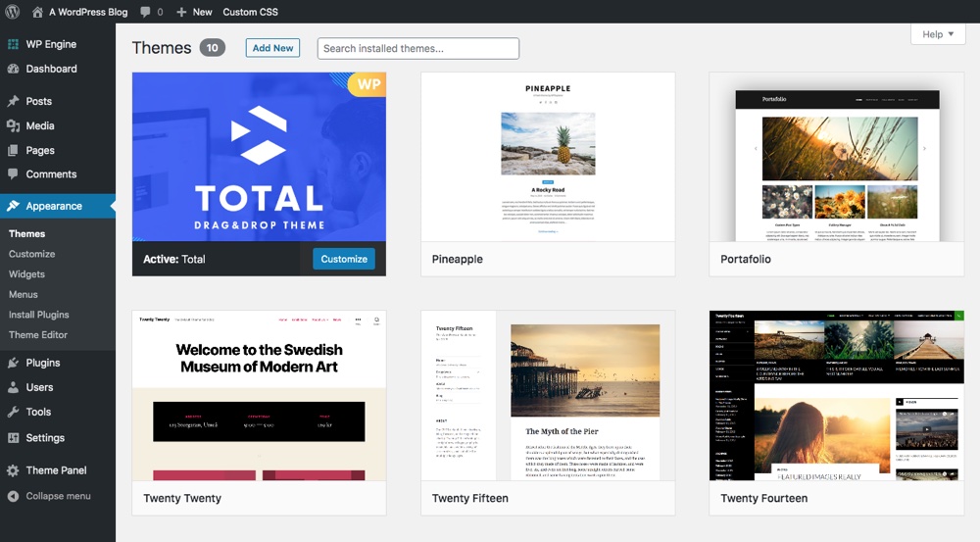Screen dimensions: 980x542
Task: Click the Twenty Fourteen theme name
Action: (763, 498)
